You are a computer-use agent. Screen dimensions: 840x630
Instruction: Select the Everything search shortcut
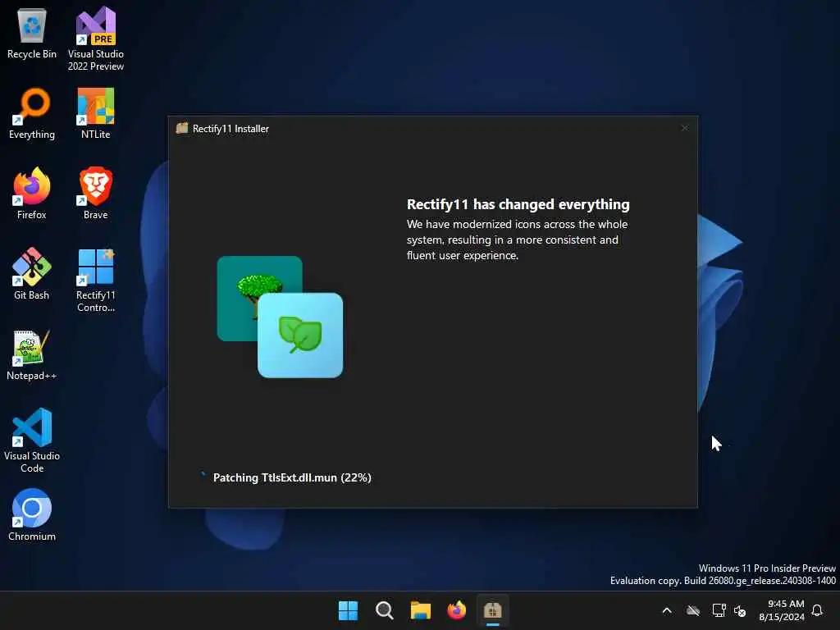[x=32, y=113]
